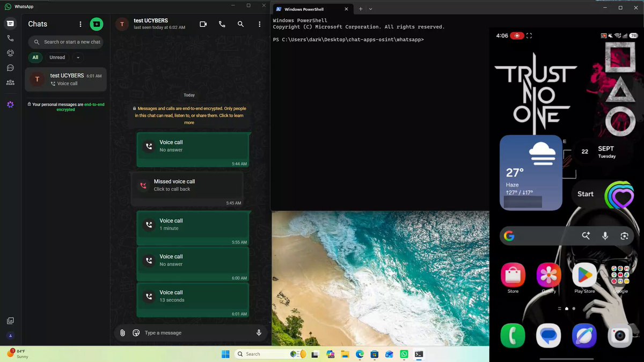Open the PowerShell tab dropdown arrow
Viewport: 644px width, 362px height.
[x=371, y=9]
